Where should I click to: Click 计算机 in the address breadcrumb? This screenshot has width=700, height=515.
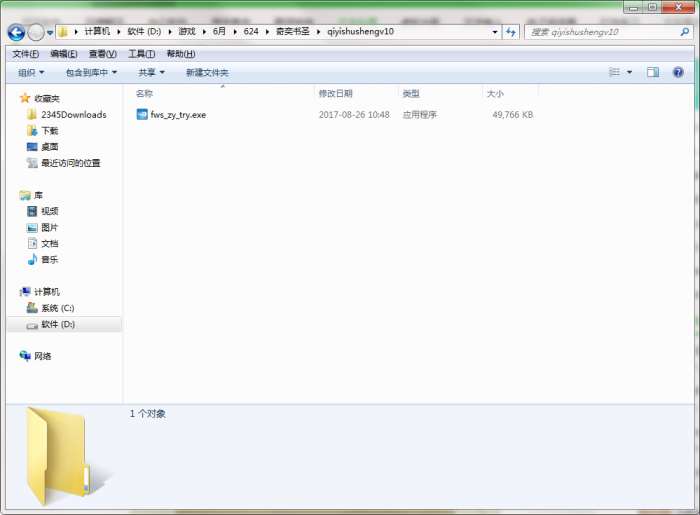[97, 31]
